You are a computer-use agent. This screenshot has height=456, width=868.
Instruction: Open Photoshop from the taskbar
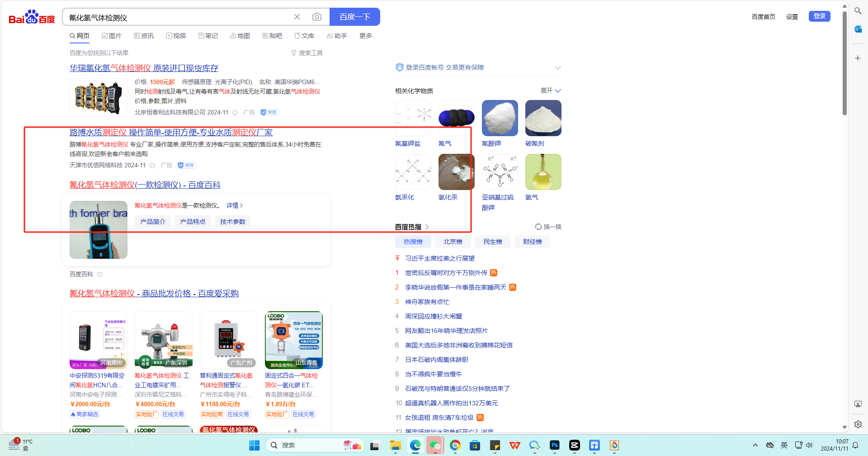(x=555, y=445)
